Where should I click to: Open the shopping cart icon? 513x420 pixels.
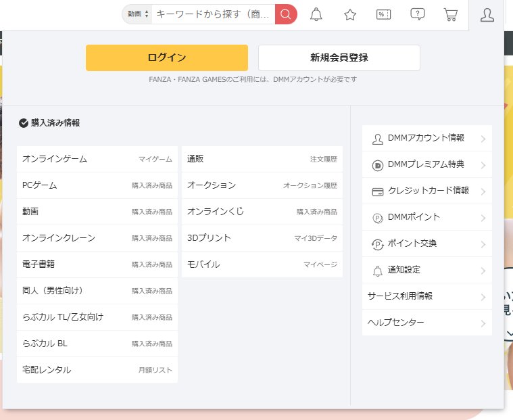tap(451, 14)
